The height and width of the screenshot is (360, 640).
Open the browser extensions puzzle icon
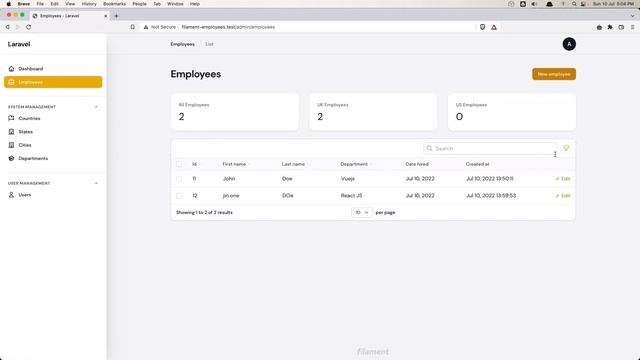pyautogui.click(x=610, y=27)
